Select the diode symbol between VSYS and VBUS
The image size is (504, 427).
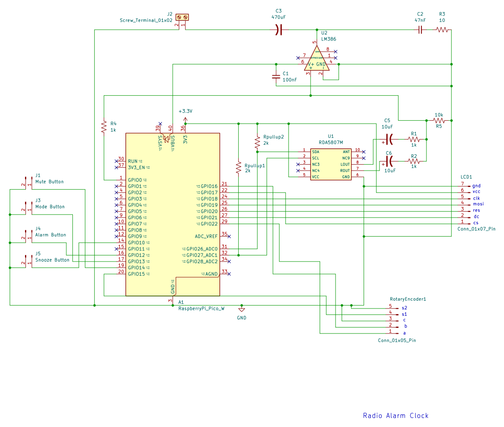[166, 139]
